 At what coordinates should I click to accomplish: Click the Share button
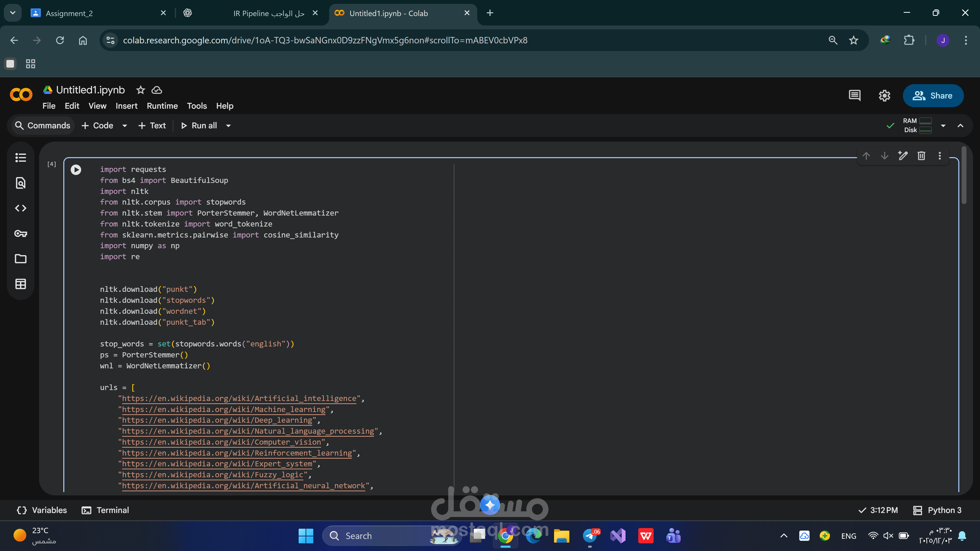[933, 95]
